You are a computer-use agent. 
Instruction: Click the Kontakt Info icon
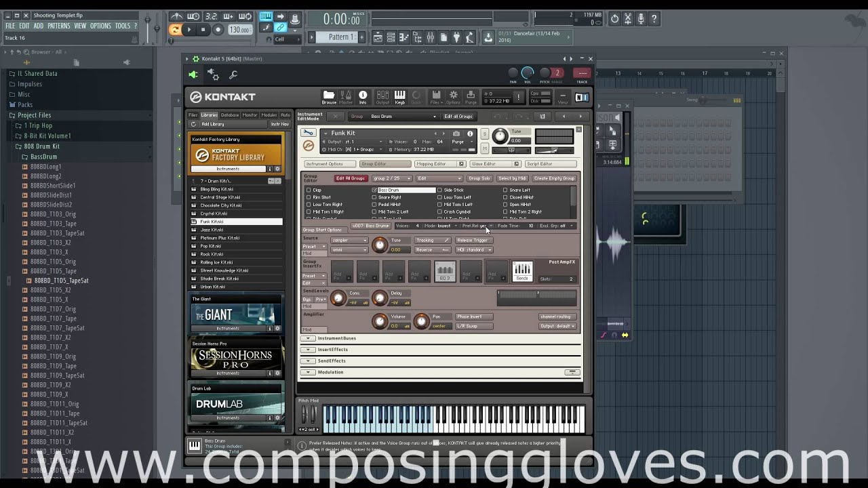tap(363, 97)
